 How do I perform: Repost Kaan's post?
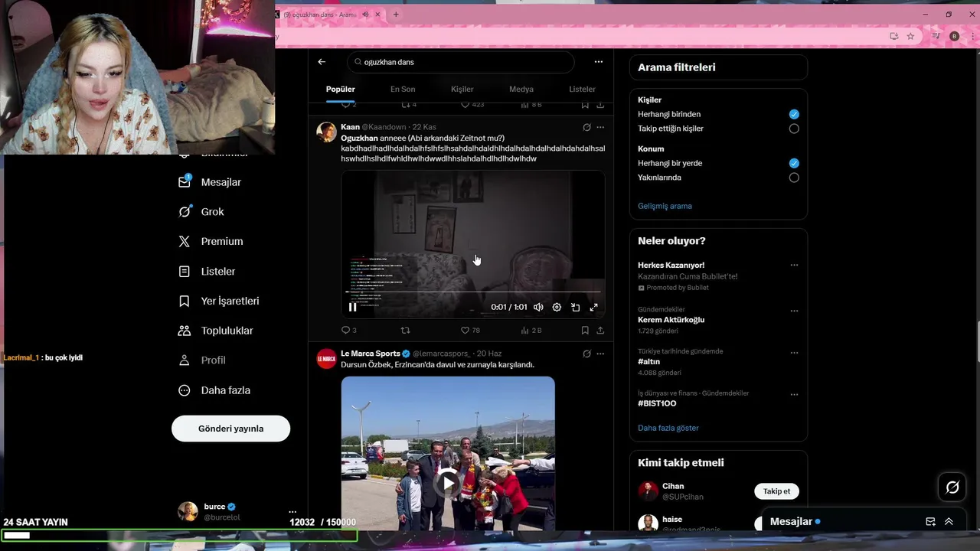point(406,331)
